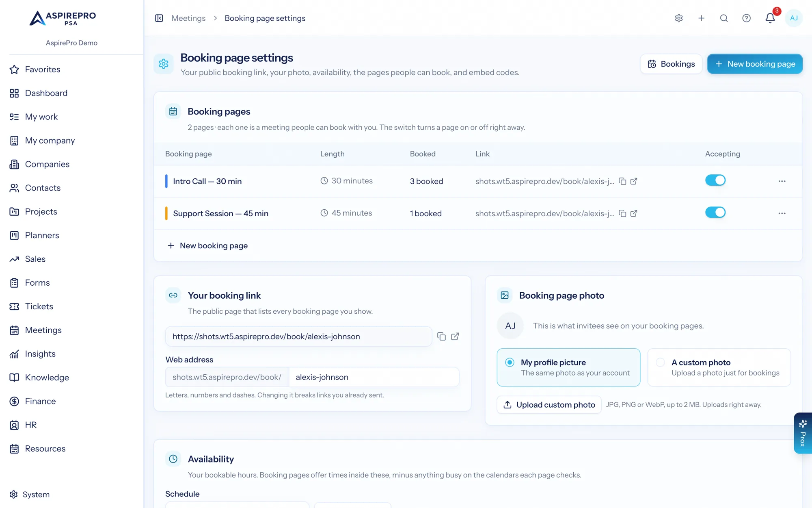The height and width of the screenshot is (508, 812).
Task: Open System settings in sidebar
Action: coord(30,495)
